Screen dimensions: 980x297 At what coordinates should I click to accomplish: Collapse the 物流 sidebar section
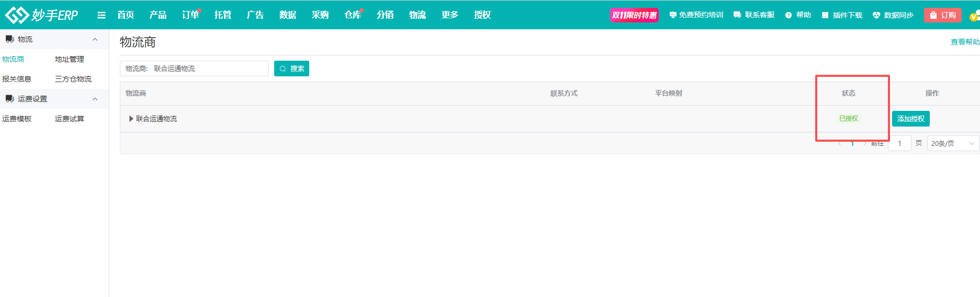coord(95,39)
